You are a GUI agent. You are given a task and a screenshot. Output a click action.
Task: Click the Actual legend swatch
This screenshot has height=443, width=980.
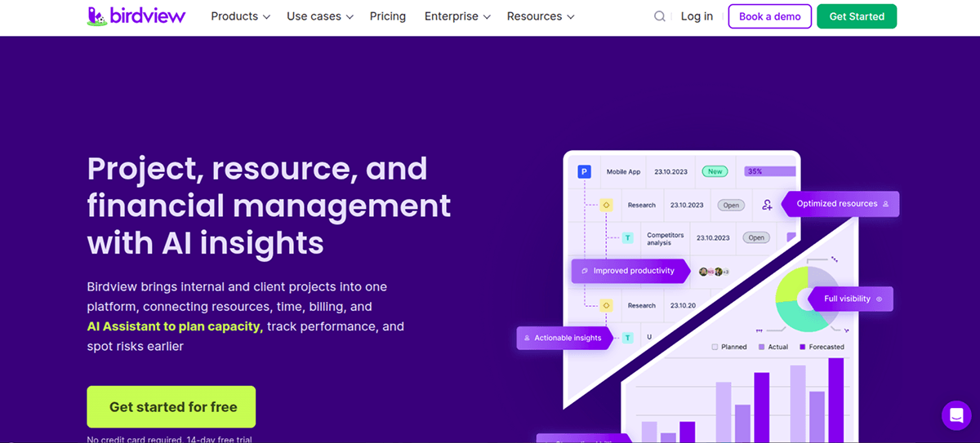point(762,347)
